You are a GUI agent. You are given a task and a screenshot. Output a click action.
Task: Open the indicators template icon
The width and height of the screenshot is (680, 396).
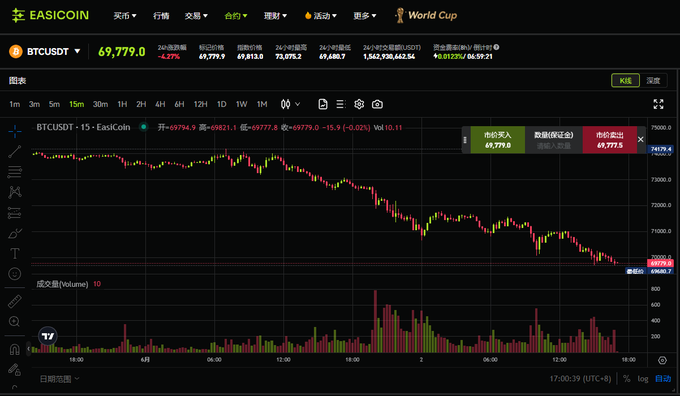point(323,104)
